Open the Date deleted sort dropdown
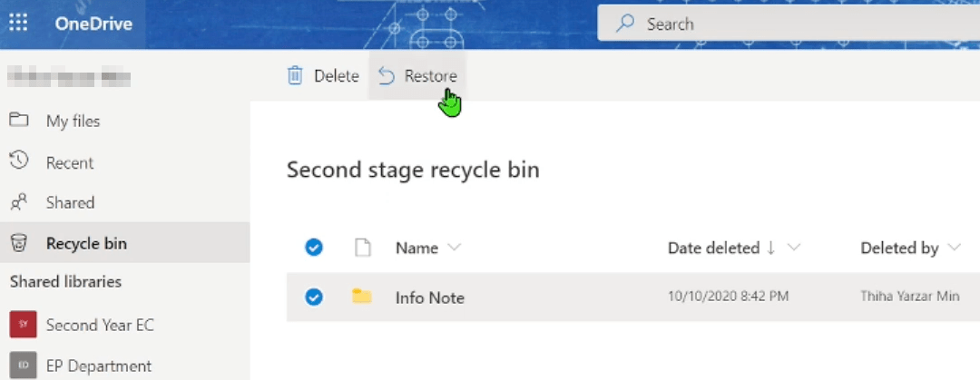The width and height of the screenshot is (980, 380). pos(794,248)
